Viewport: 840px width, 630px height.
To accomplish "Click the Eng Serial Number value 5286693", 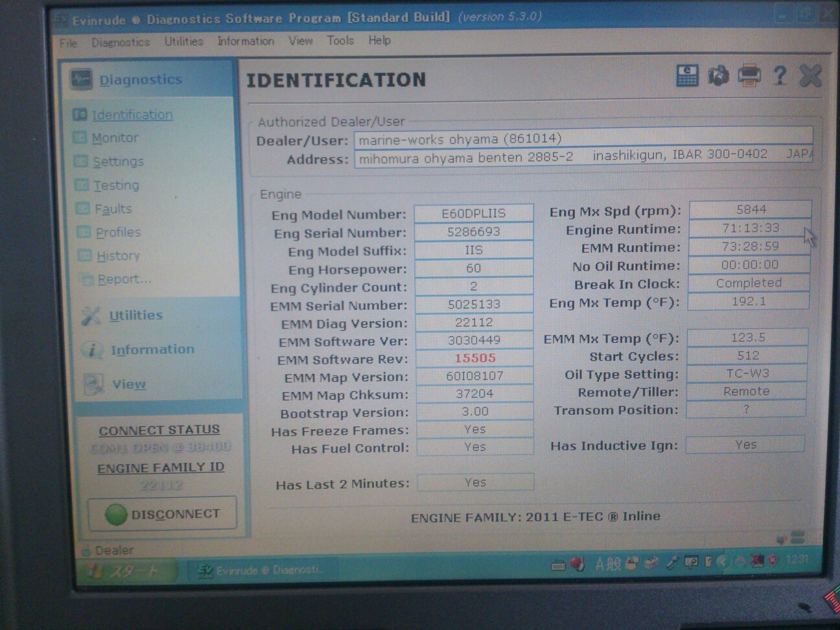I will (474, 231).
